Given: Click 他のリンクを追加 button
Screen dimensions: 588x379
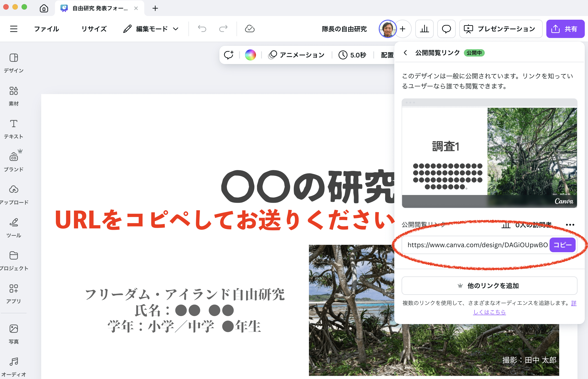Looking at the screenshot, I should tap(489, 285).
